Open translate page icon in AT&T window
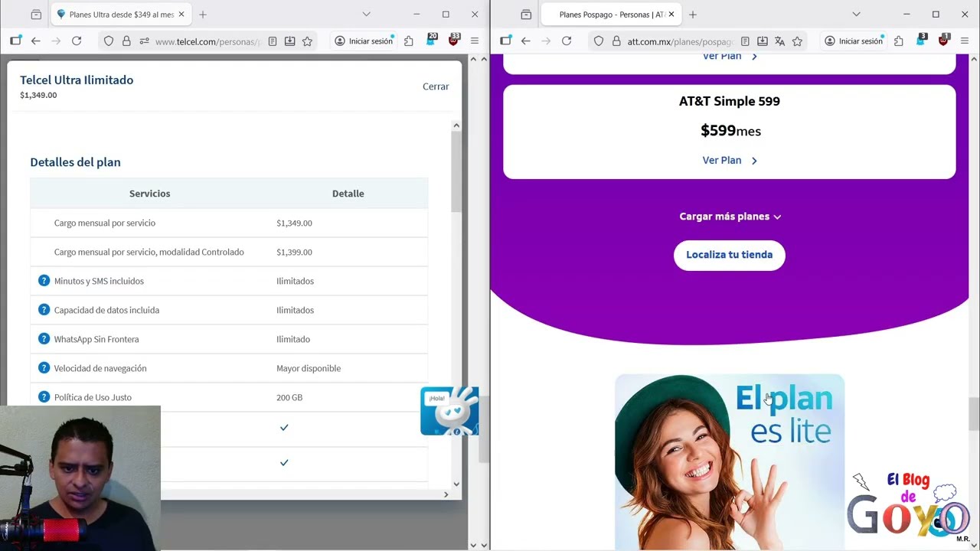The height and width of the screenshot is (551, 980). tap(779, 41)
